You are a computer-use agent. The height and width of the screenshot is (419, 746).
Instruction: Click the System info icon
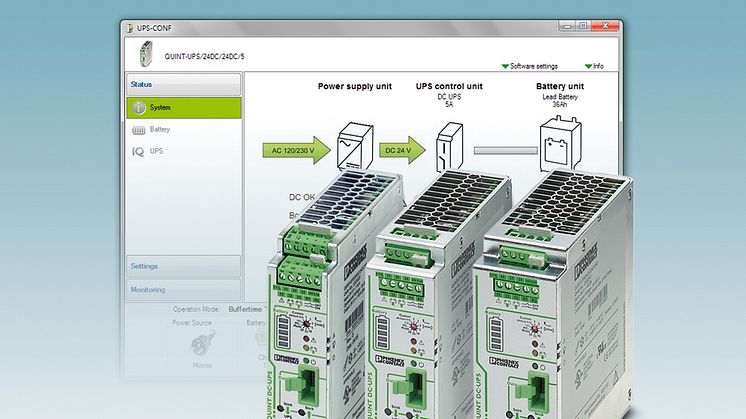tap(139, 108)
